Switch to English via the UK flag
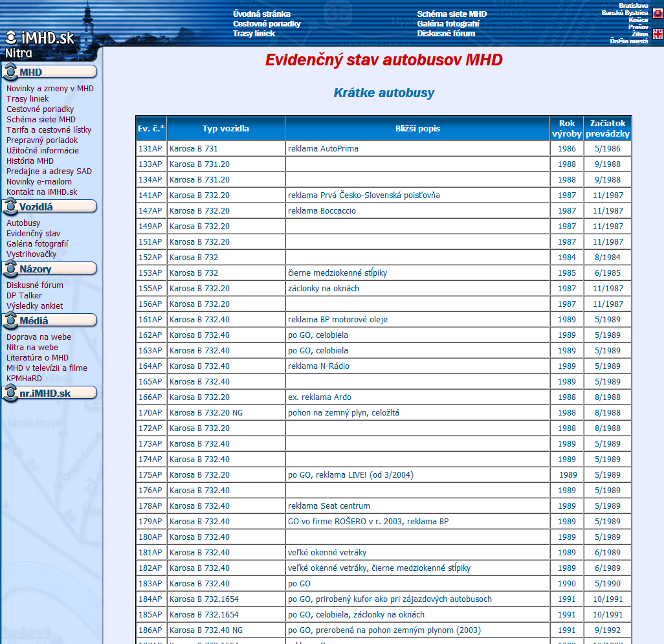664x644 pixels. [x=658, y=34]
